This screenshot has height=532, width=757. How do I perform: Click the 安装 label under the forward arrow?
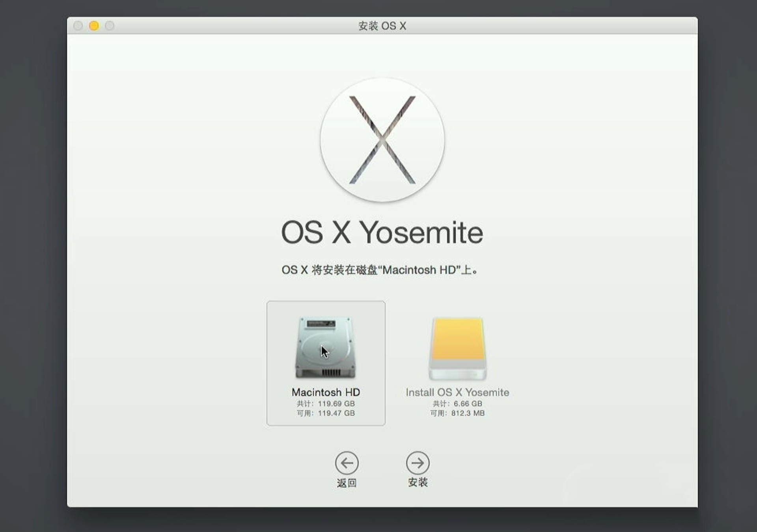(418, 482)
